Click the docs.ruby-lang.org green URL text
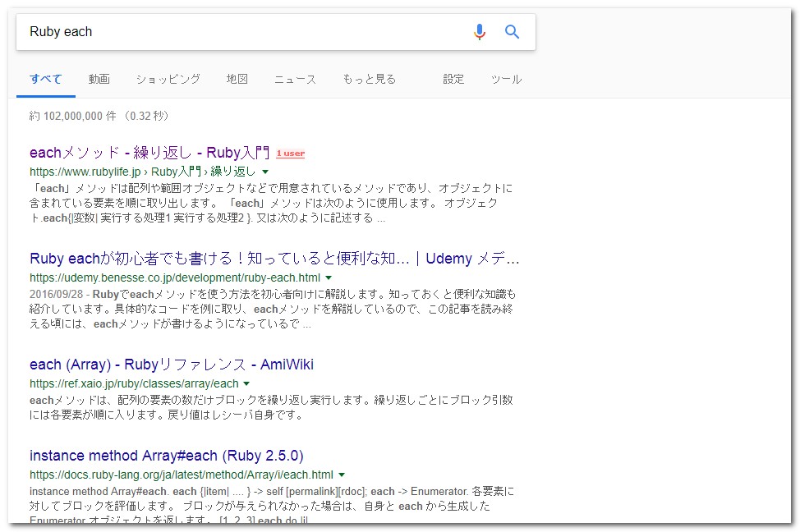The width and height of the screenshot is (800, 532). tap(182, 475)
